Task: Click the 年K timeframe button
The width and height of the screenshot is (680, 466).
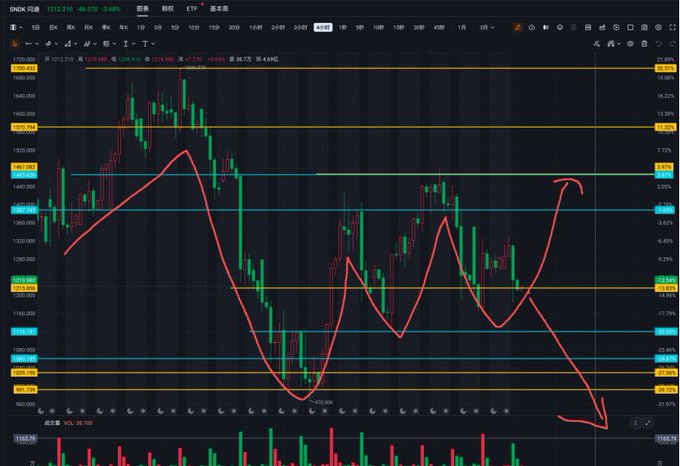Action: pyautogui.click(x=124, y=27)
